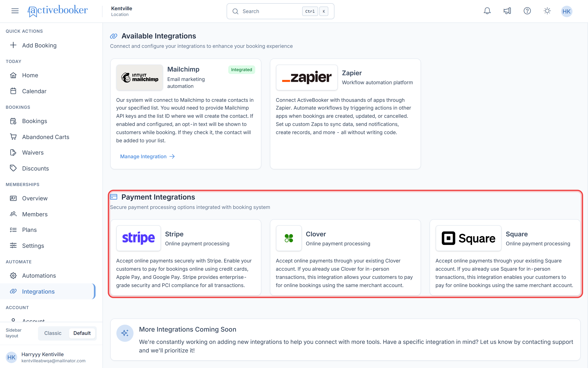Click the Clover logo icon
The width and height of the screenshot is (588, 368).
pyautogui.click(x=289, y=238)
